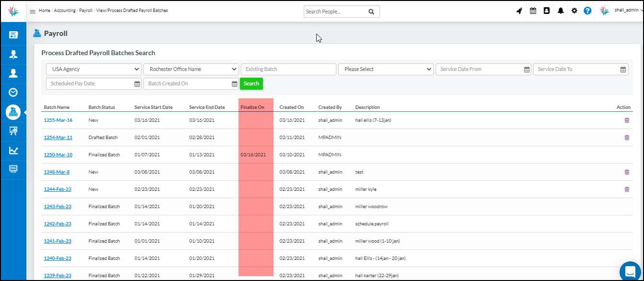Open the calendar icon in header
Screen dimensions: 644x281
pos(533,11)
